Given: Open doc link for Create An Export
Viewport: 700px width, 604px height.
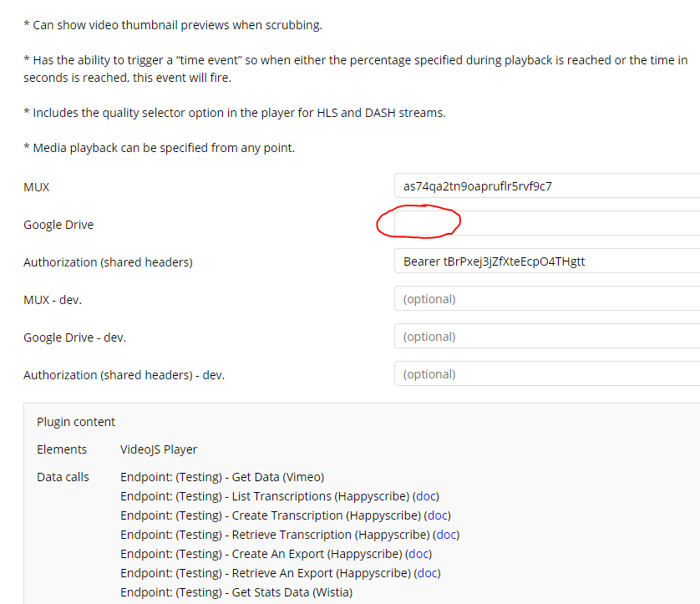Looking at the screenshot, I should pyautogui.click(x=418, y=554).
